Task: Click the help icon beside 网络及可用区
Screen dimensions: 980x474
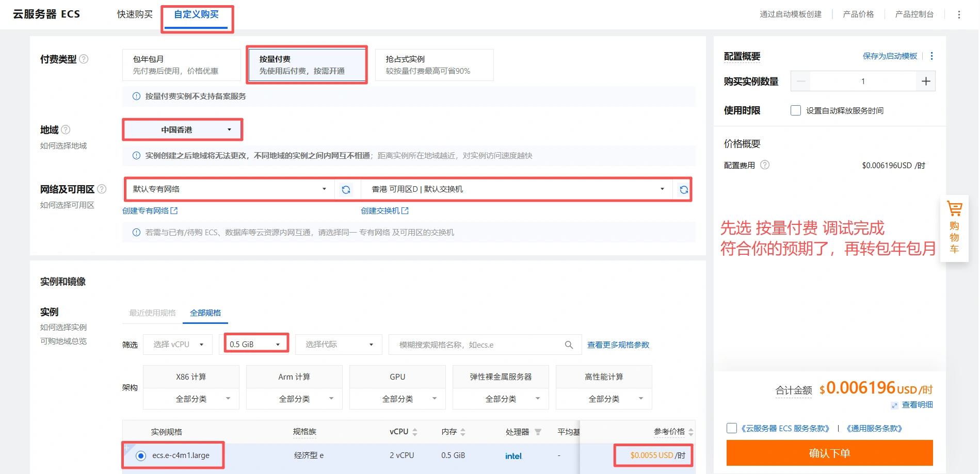Action: [x=102, y=189]
